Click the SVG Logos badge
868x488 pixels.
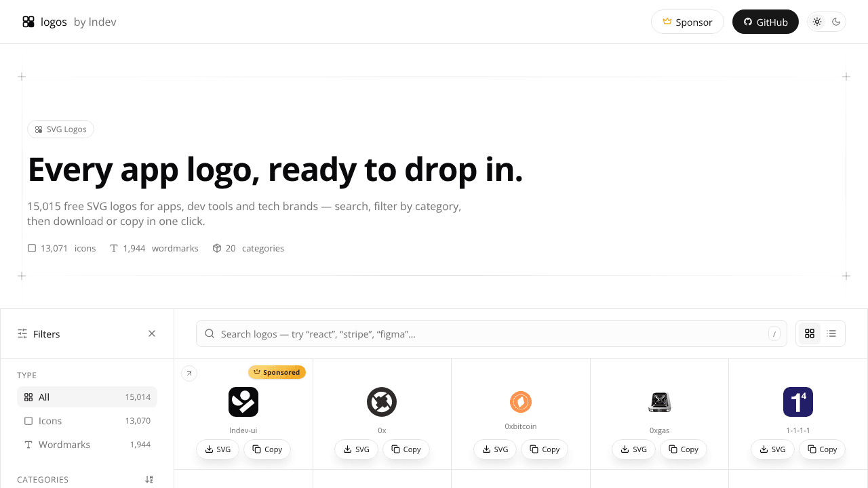point(60,129)
